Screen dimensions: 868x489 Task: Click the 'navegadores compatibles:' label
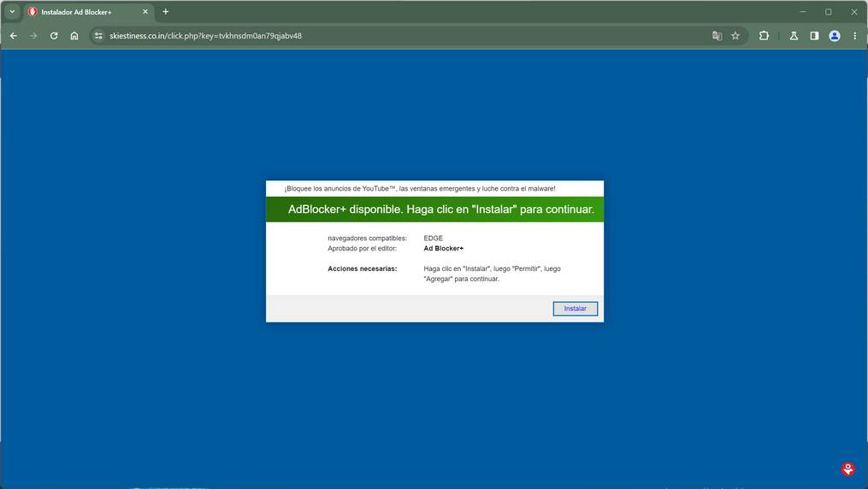tap(367, 239)
